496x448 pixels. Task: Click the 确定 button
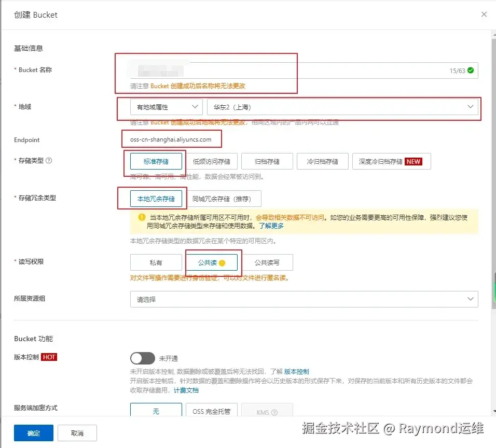click(x=34, y=433)
